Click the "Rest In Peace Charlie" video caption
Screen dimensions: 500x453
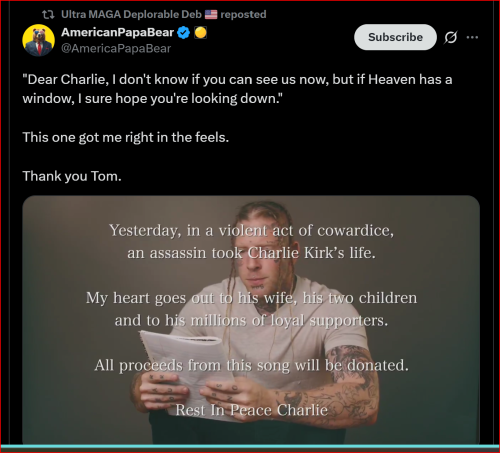[x=252, y=410]
